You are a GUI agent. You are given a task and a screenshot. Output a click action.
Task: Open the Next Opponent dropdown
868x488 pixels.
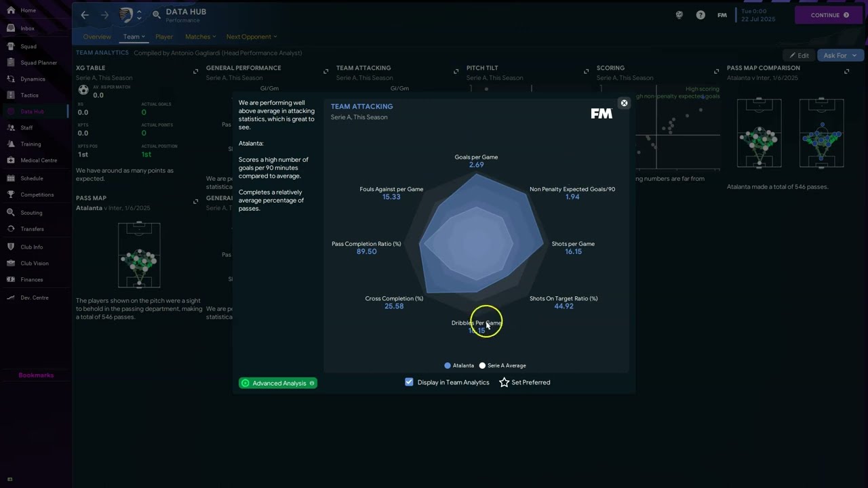pyautogui.click(x=252, y=37)
